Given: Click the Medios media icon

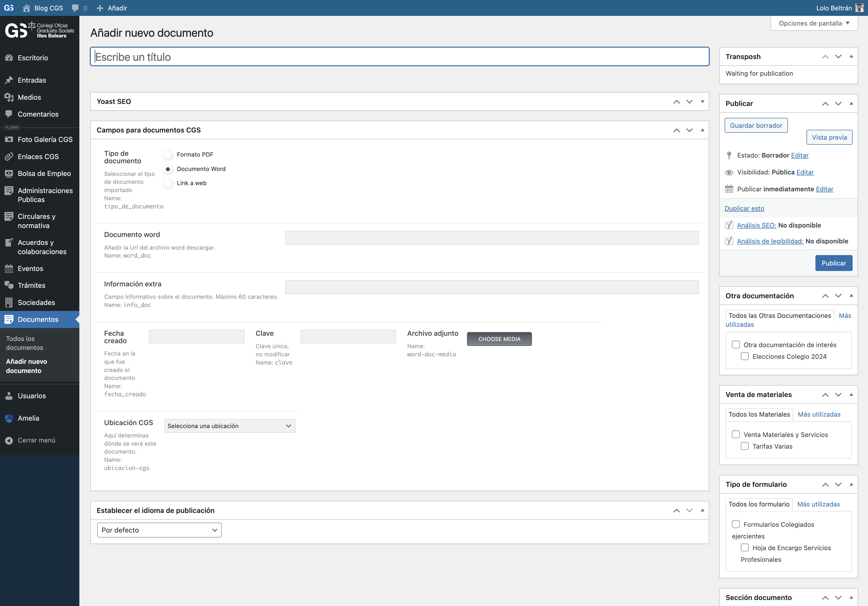Looking at the screenshot, I should tap(9, 97).
